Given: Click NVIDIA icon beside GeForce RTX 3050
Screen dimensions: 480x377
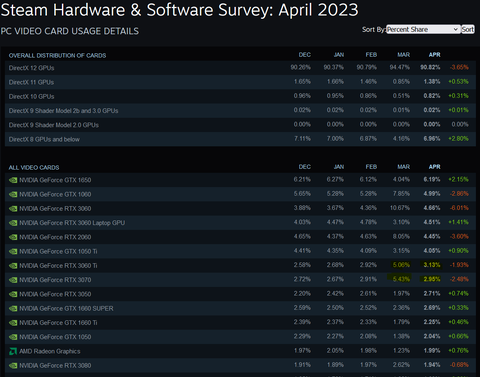Looking at the screenshot, I should tap(13, 294).
